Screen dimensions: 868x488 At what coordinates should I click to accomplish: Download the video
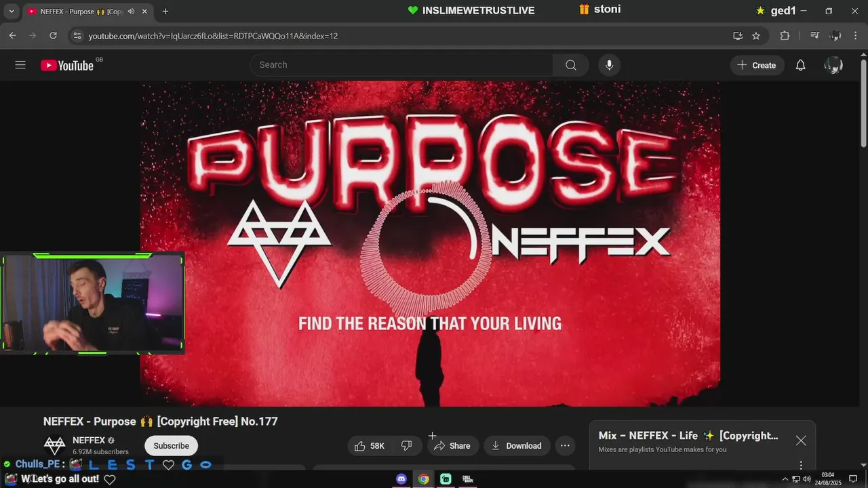(x=517, y=446)
